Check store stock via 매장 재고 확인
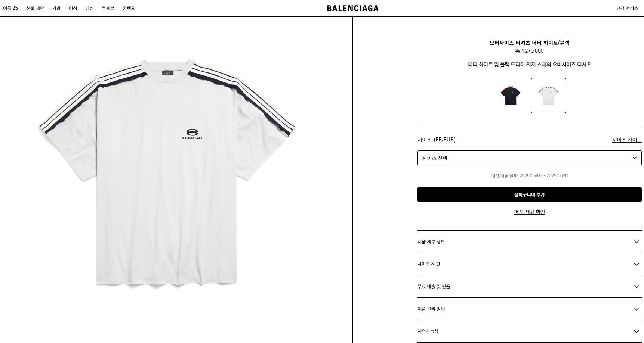Screen dimensions: 644x343 [x=529, y=212]
